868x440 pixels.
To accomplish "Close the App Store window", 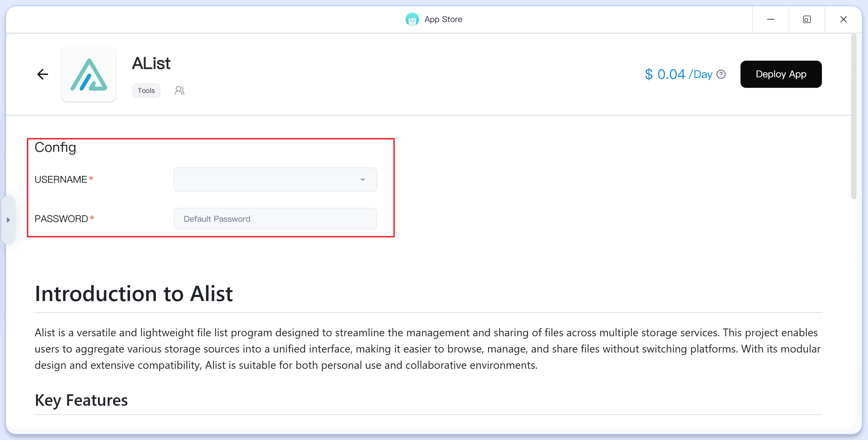I will pyautogui.click(x=844, y=19).
